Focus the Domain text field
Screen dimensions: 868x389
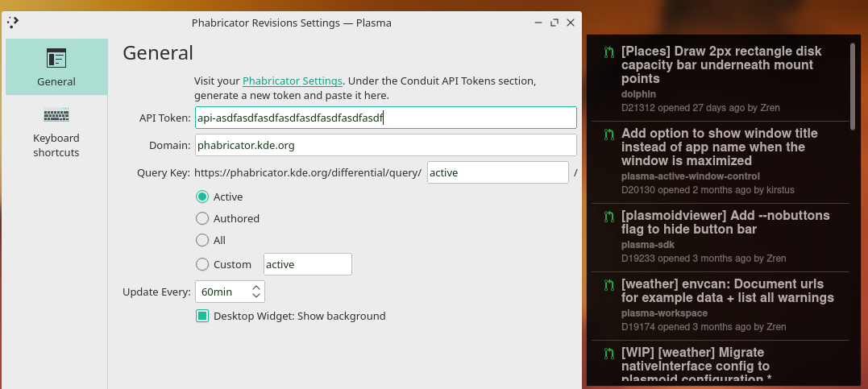coord(386,146)
